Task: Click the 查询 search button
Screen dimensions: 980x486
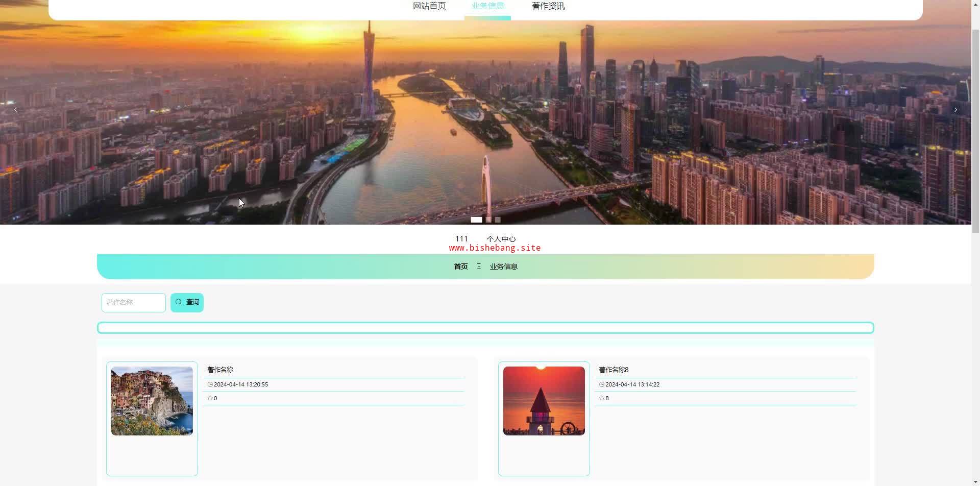Action: (x=187, y=303)
